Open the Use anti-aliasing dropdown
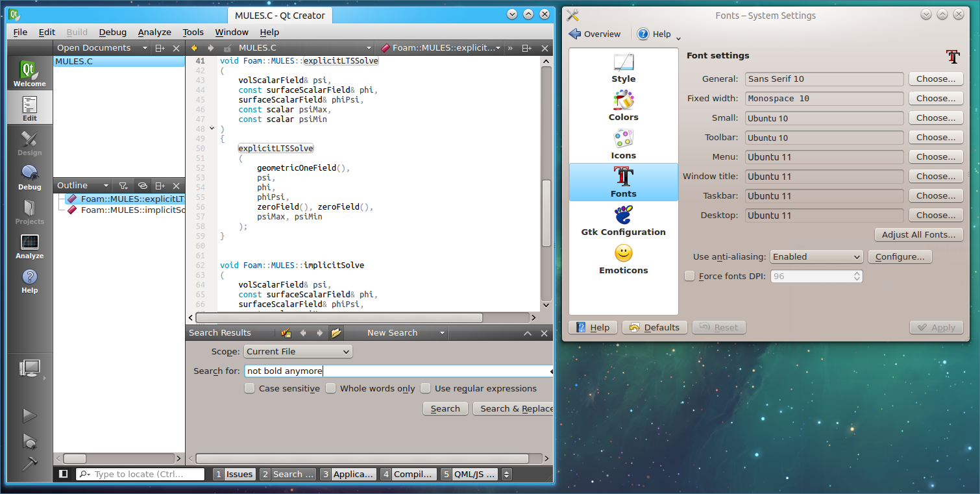 coord(816,256)
